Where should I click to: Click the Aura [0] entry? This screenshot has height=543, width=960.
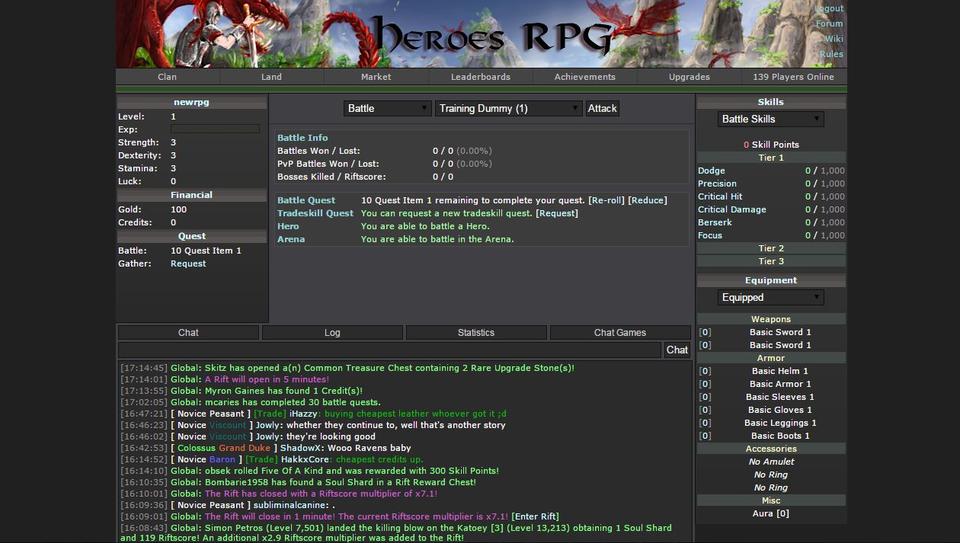(771, 513)
